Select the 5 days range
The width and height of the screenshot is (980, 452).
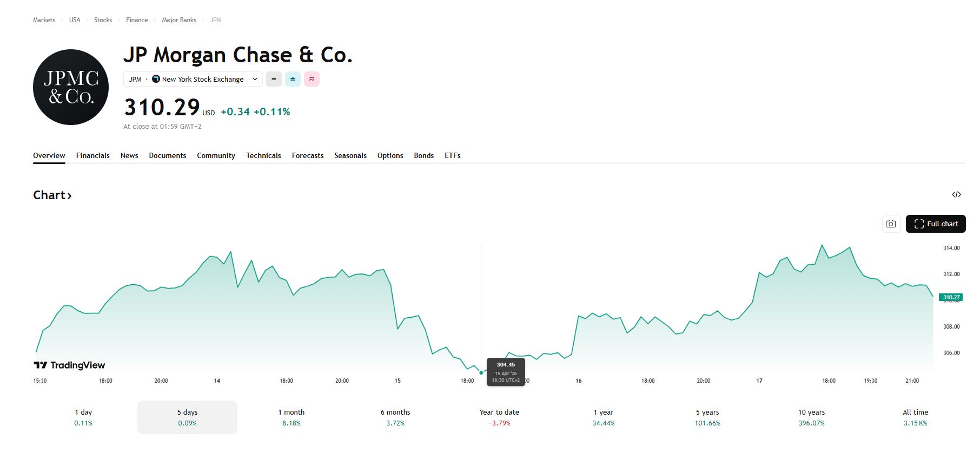tap(187, 417)
